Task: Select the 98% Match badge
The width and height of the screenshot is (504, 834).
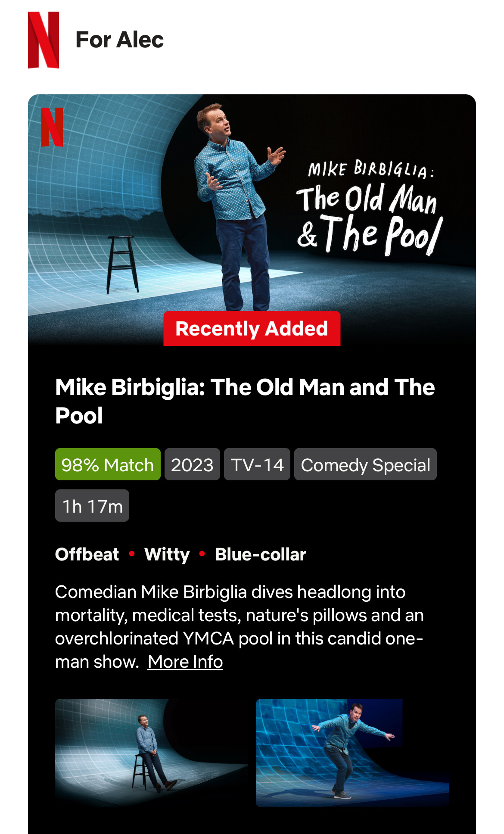Action: tap(108, 464)
